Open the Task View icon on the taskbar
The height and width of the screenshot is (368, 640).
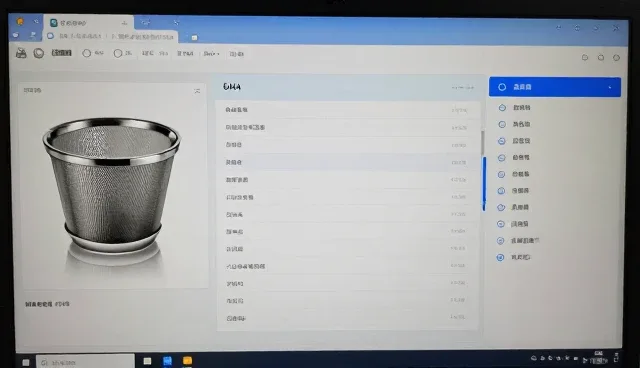147,361
